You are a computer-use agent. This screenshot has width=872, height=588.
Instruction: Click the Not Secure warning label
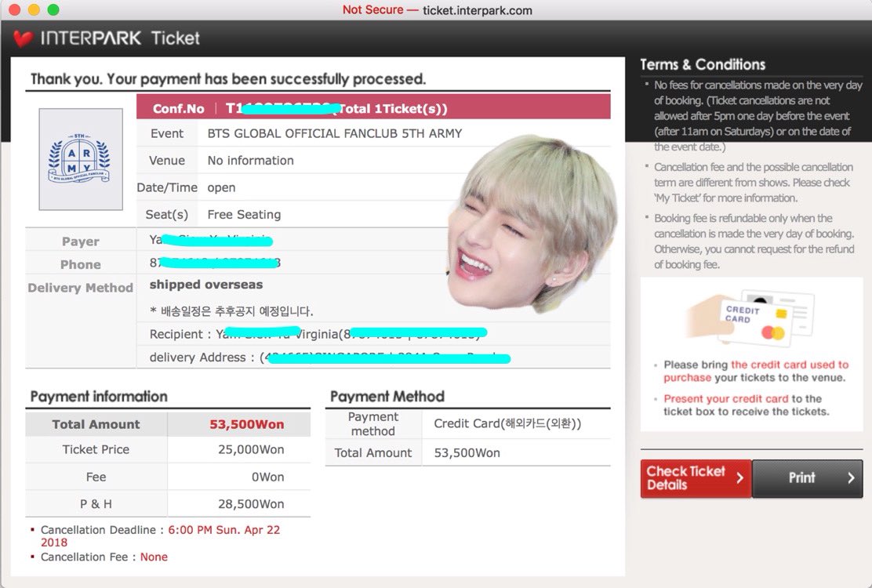[372, 9]
